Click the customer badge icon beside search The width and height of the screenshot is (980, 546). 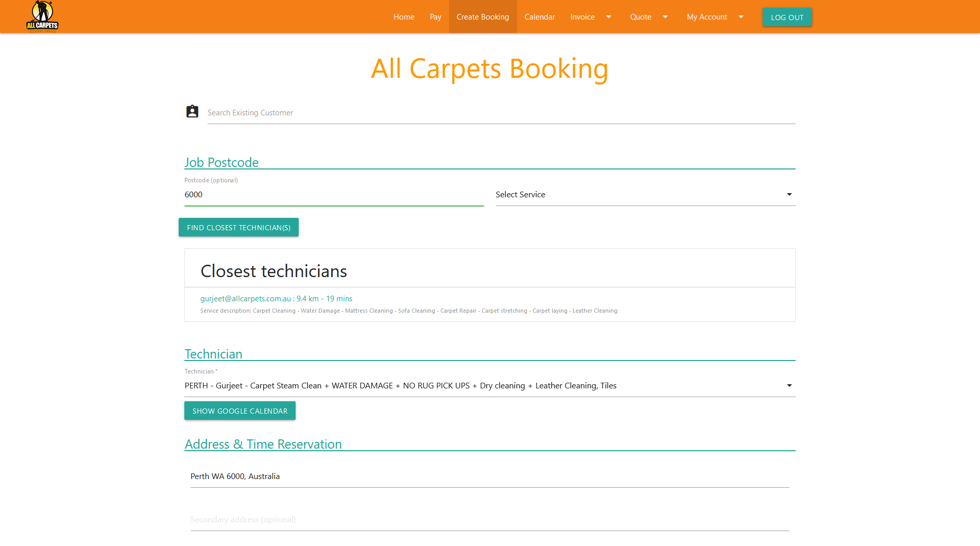point(192,111)
